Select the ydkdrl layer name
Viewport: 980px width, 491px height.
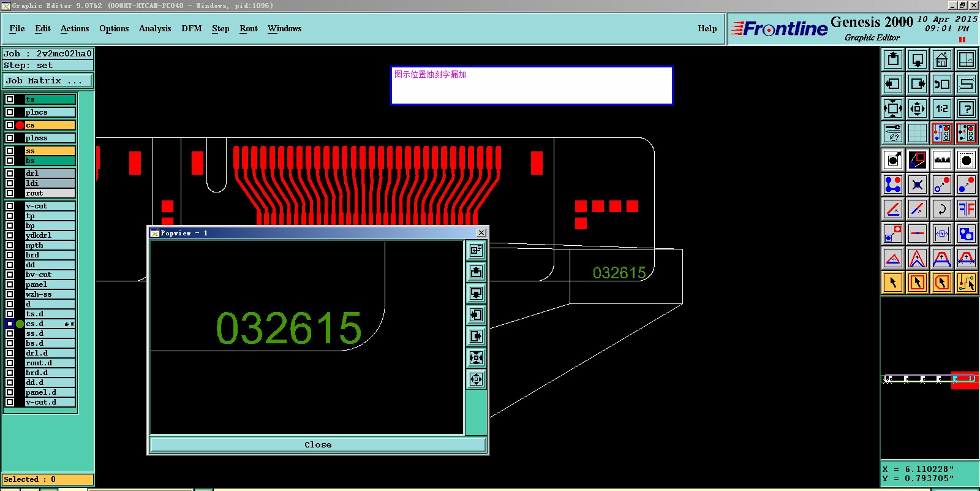point(50,235)
